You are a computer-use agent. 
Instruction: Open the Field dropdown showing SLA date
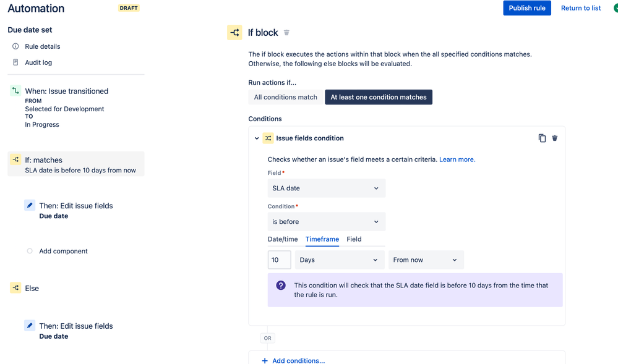coord(327,188)
